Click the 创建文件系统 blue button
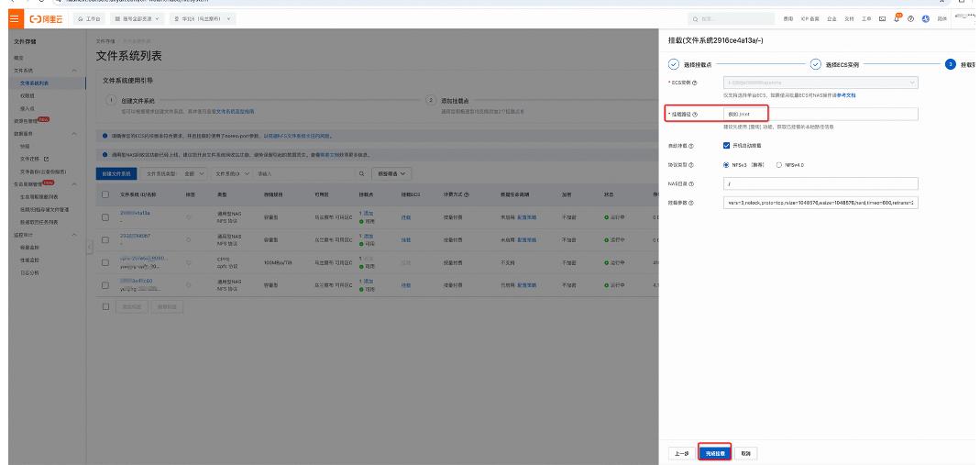The image size is (980, 465). pos(116,173)
